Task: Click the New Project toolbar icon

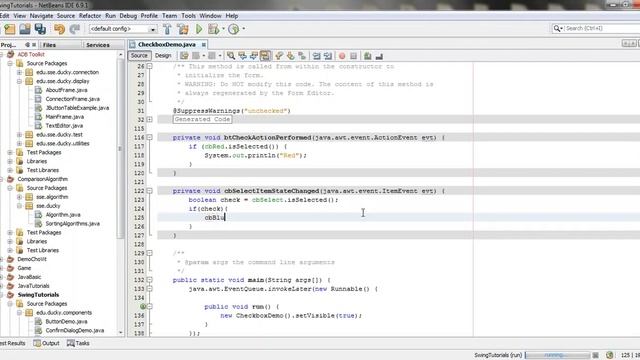Action: click(x=10, y=29)
